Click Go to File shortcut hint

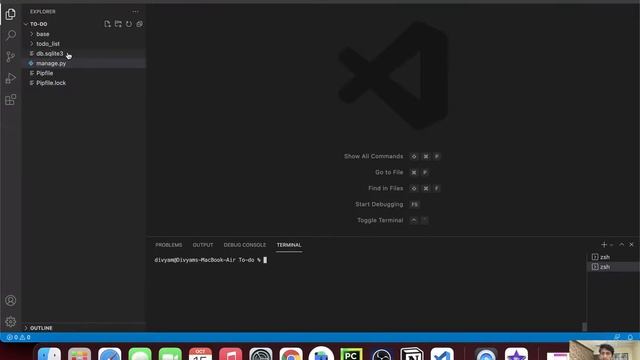point(402,172)
